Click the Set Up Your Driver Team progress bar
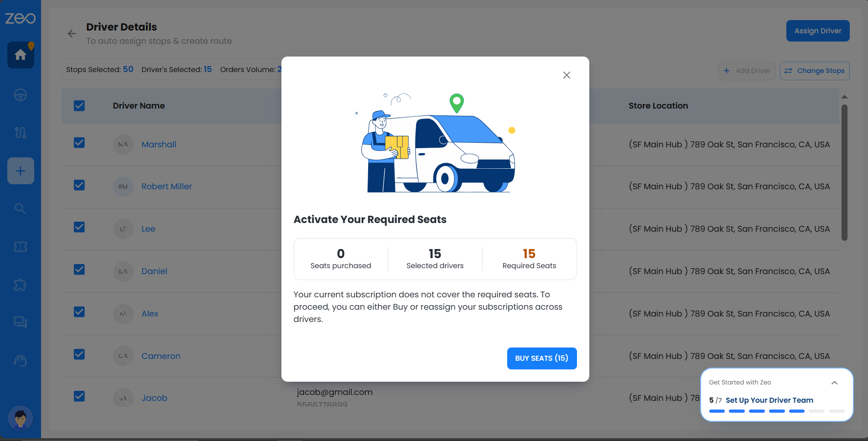868x441 pixels. (x=776, y=411)
